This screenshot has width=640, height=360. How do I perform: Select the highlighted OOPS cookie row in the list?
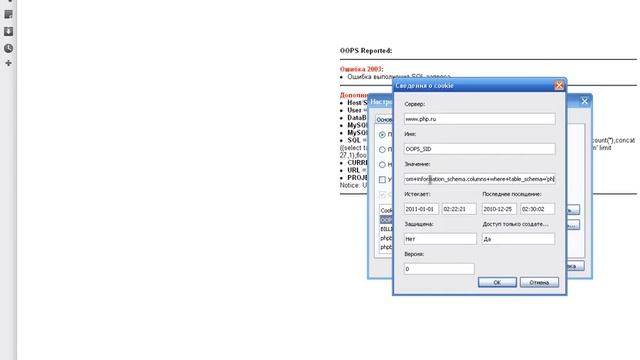pyautogui.click(x=386, y=220)
